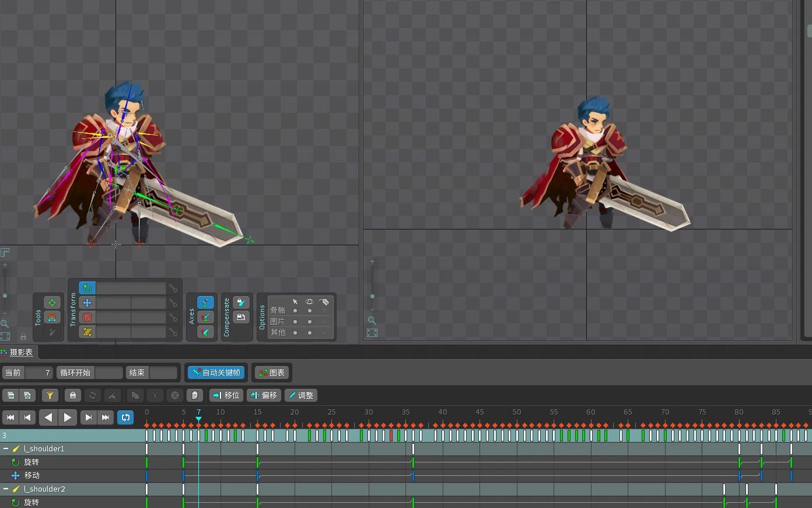This screenshot has width=812, height=508.
Task: Collapse all dopesheet rows
Action: 10,395
